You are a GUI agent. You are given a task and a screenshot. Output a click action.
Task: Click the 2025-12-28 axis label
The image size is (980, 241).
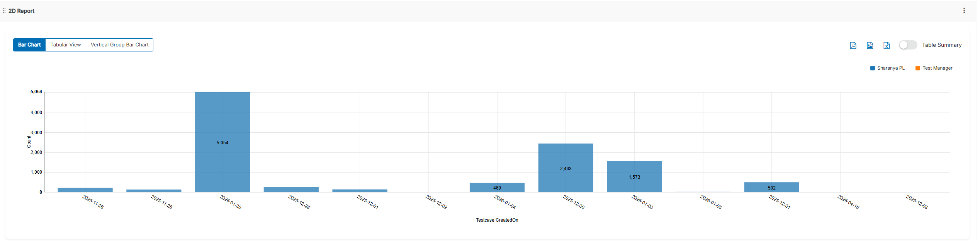(x=299, y=202)
